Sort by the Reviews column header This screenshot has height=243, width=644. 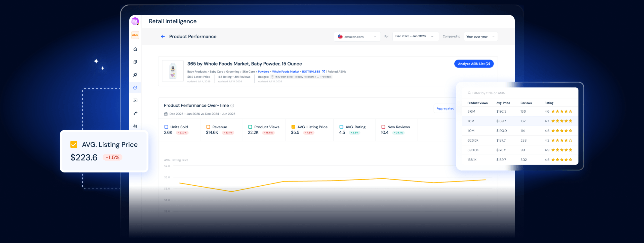[526, 103]
